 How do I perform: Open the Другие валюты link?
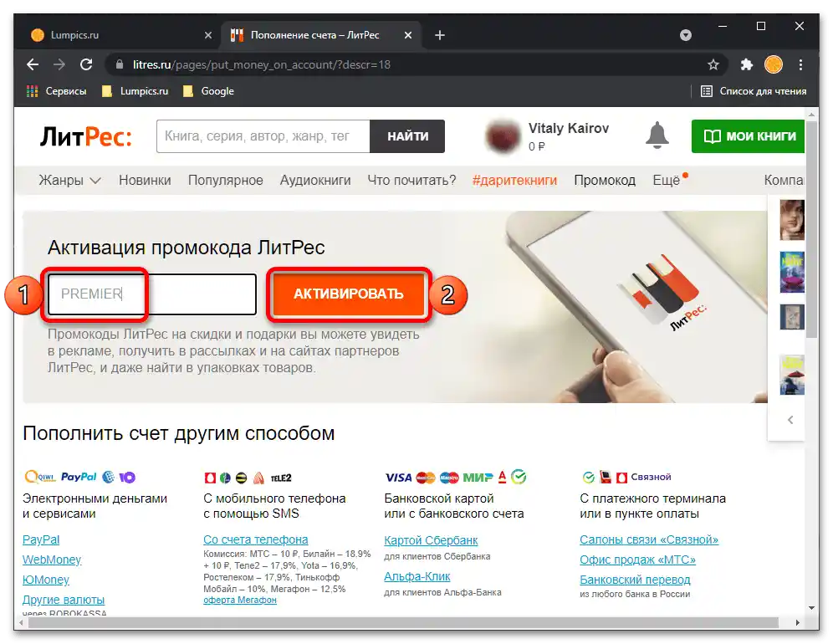coord(64,600)
